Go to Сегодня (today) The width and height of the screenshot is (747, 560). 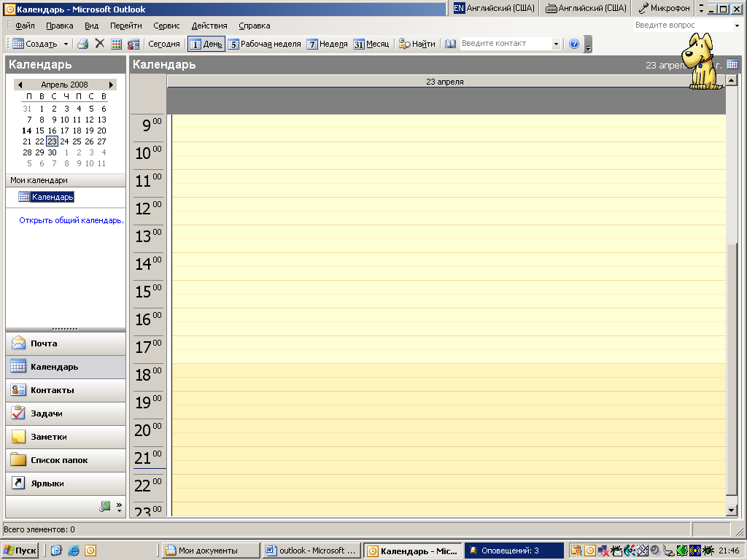point(164,44)
